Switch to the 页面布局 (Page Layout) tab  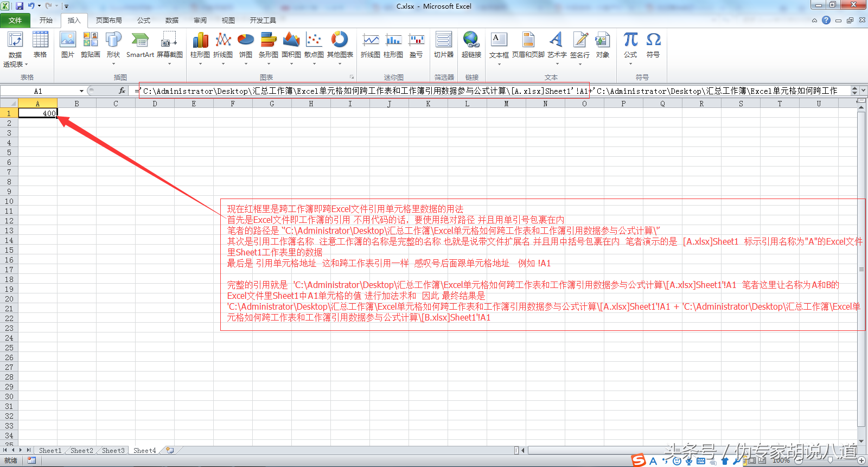click(109, 21)
